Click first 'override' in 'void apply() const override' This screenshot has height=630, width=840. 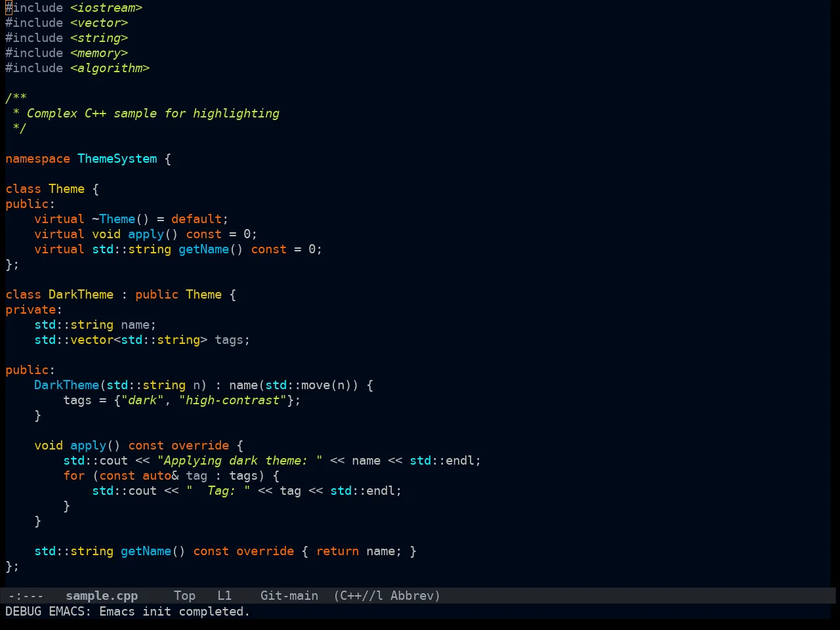click(x=200, y=446)
